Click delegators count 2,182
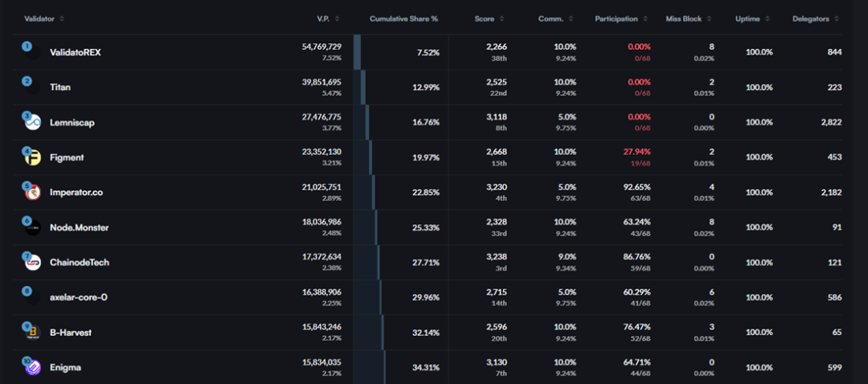Screen dimensions: 868x384 [832, 193]
